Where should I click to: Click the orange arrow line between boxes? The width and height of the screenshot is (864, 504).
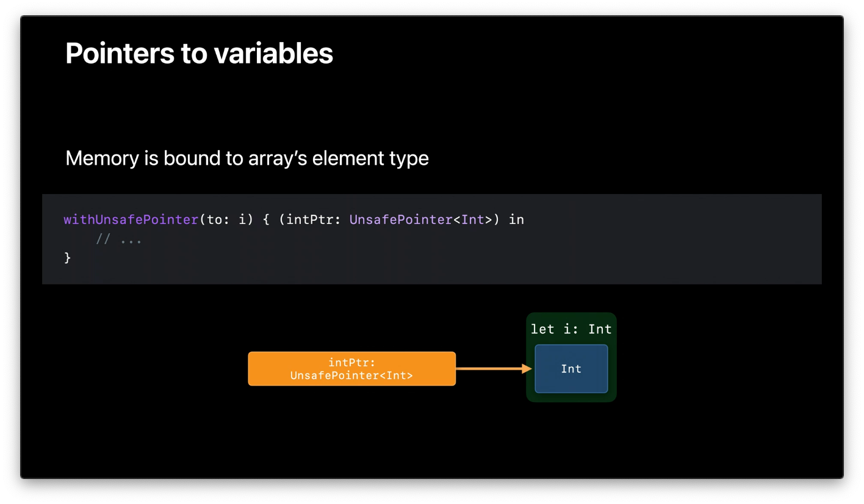click(x=488, y=369)
